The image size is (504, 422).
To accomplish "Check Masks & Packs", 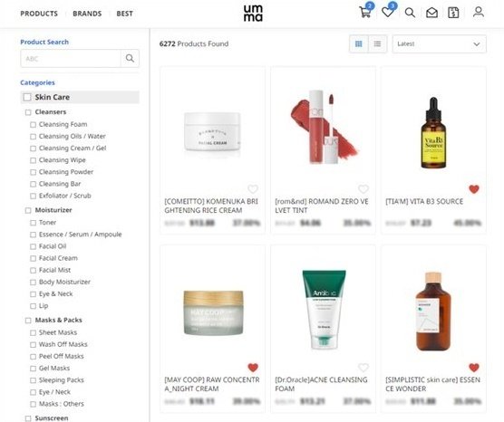I will [x=28, y=321].
